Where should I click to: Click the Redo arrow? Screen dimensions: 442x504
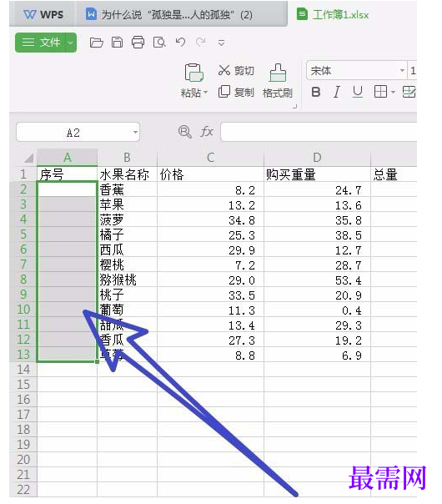tap(201, 42)
